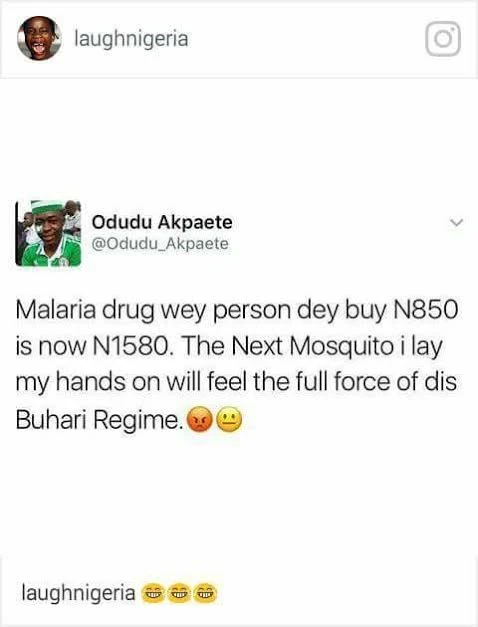Expand the tweet options chevron
This screenshot has width=478, height=627.
[x=456, y=222]
